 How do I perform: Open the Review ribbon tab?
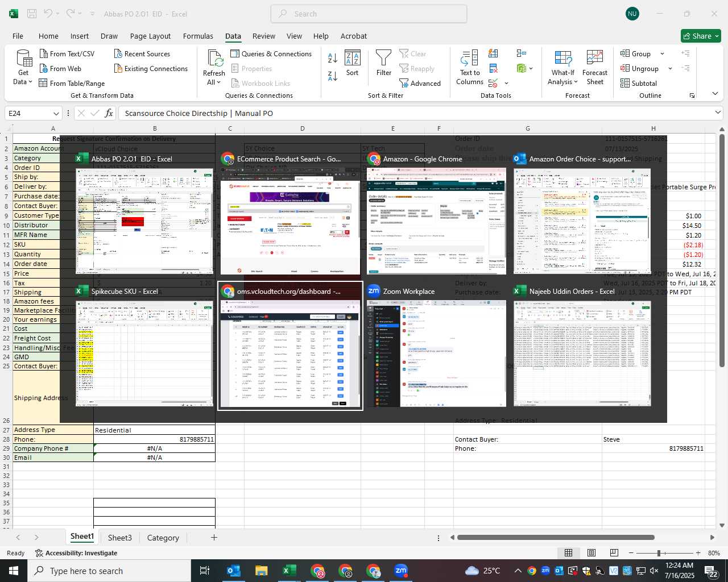coord(264,36)
